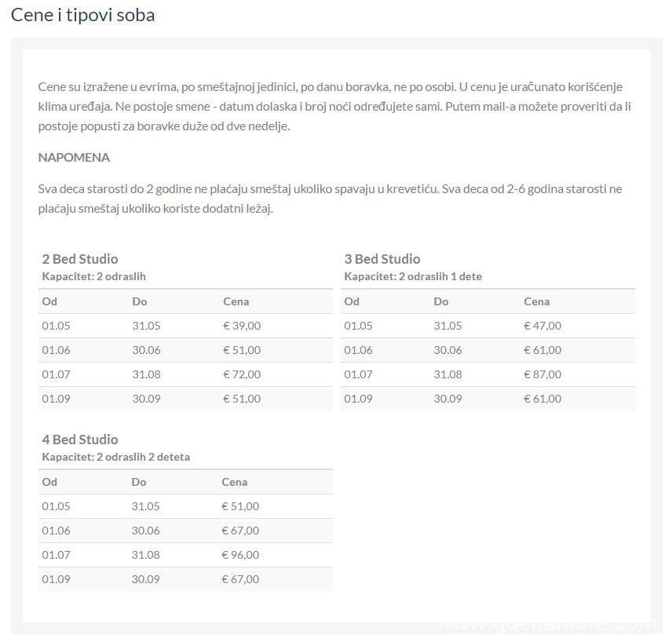This screenshot has width=672, height=642.
Task: Click 'Kapacitet: 2 odraslih 1 dete' subtitle
Action: coord(413,276)
